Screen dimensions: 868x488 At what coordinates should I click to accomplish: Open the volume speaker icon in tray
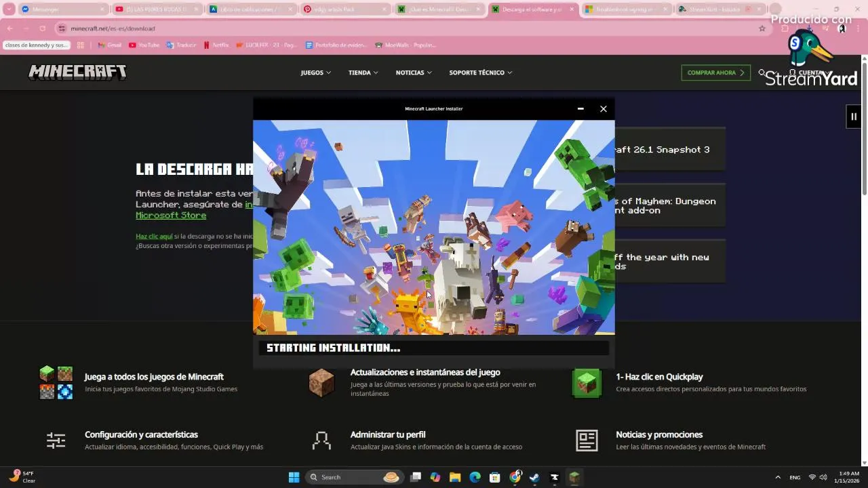[x=823, y=477]
